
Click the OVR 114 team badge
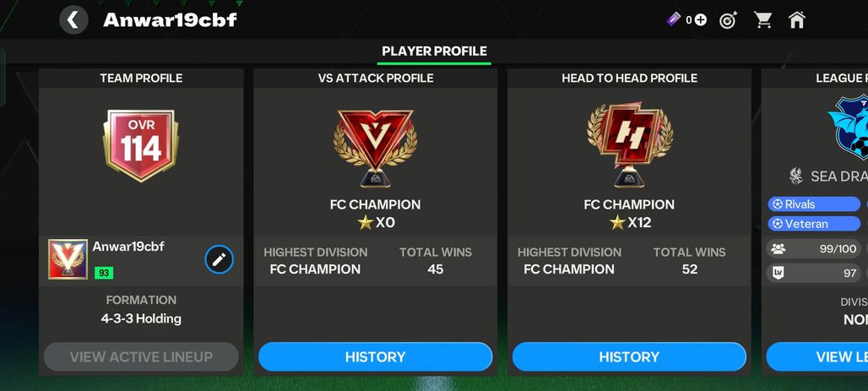(x=141, y=145)
